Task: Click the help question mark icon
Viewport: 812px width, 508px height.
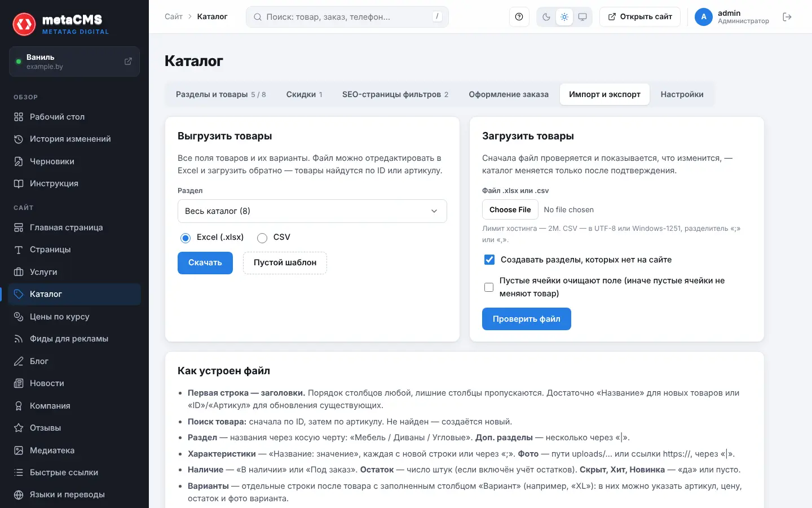Action: [519, 17]
